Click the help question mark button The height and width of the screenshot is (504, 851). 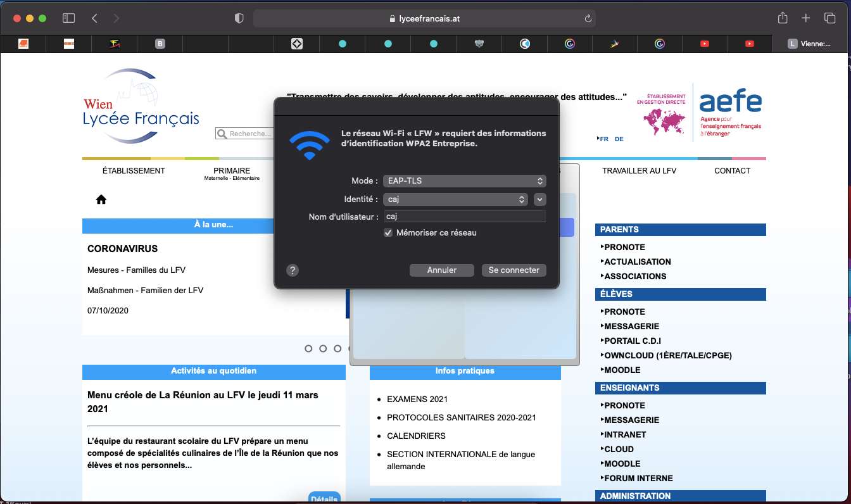(292, 270)
